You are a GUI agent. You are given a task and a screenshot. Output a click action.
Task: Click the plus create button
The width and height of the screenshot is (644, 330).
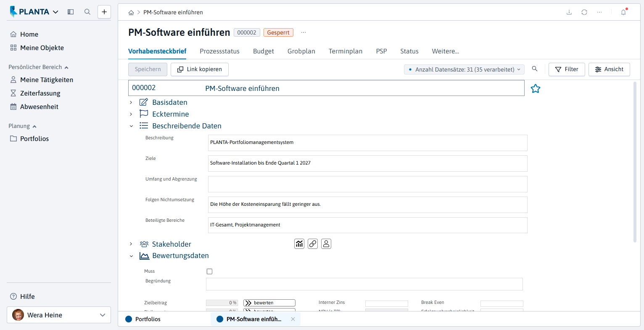[104, 12]
